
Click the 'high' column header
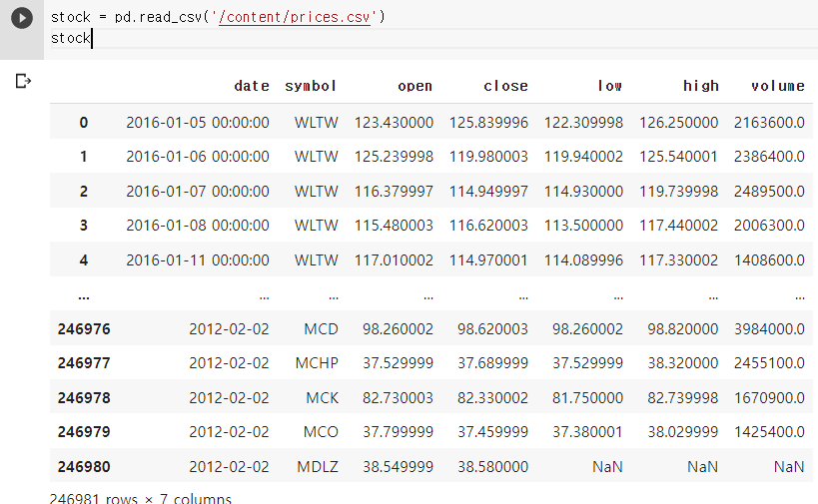(701, 86)
